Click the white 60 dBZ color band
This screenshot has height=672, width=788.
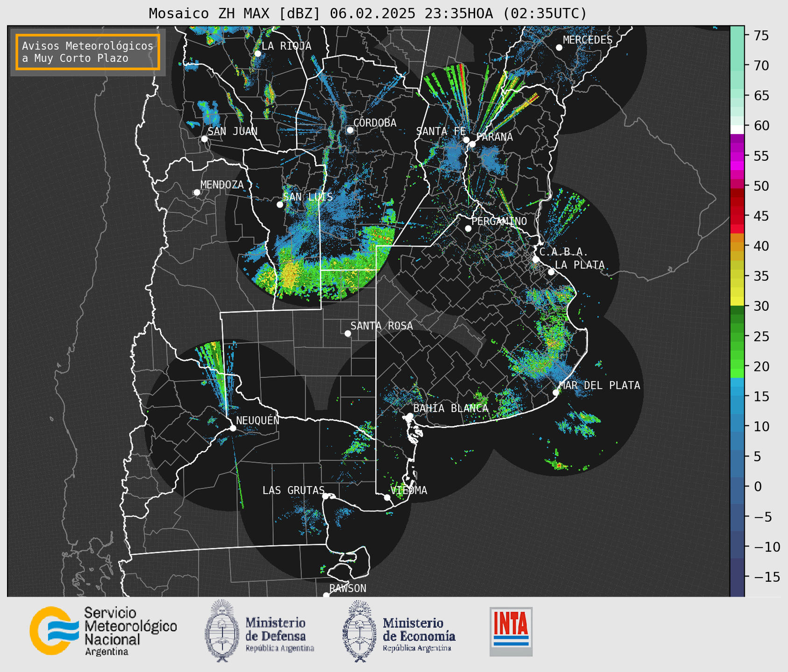[x=737, y=129]
